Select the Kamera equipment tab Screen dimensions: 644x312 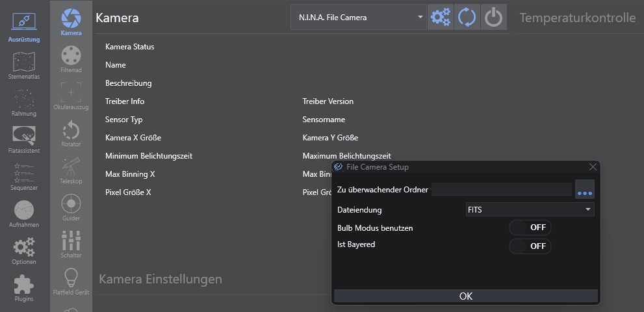(71, 23)
